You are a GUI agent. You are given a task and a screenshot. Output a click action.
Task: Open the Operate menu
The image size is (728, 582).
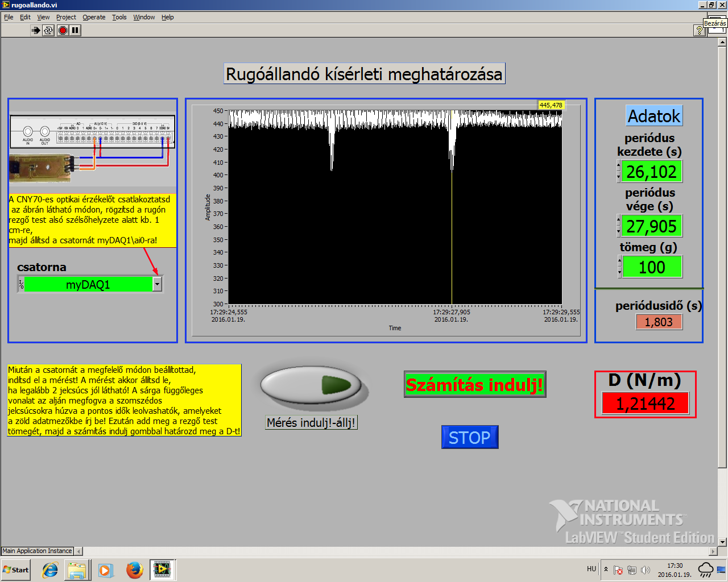point(94,17)
